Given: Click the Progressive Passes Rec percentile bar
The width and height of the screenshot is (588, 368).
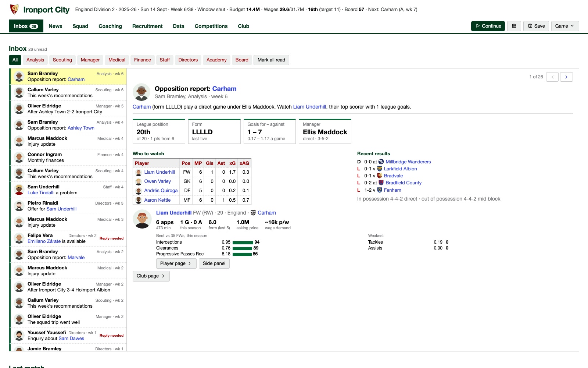Looking at the screenshot, I should tap(242, 254).
